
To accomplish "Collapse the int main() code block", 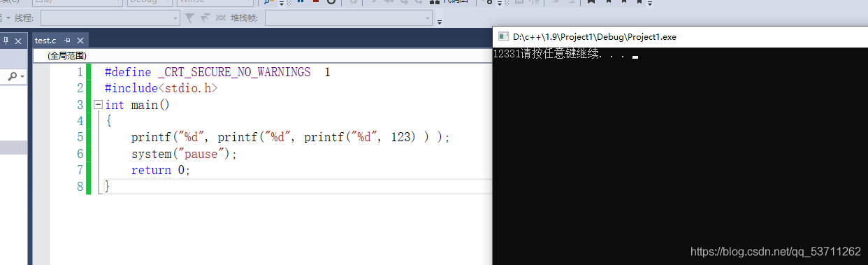I will tap(98, 105).
